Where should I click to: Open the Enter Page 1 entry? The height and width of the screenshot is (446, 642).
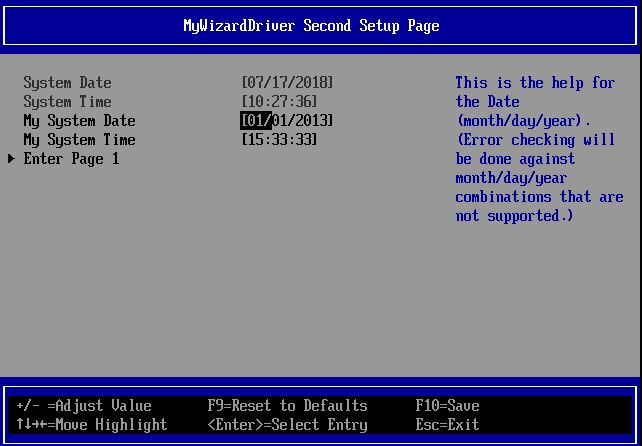pos(71,159)
